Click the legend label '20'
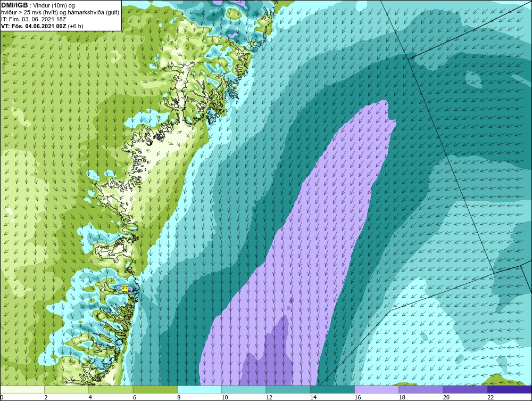The height and width of the screenshot is (401, 532). pyautogui.click(x=446, y=398)
